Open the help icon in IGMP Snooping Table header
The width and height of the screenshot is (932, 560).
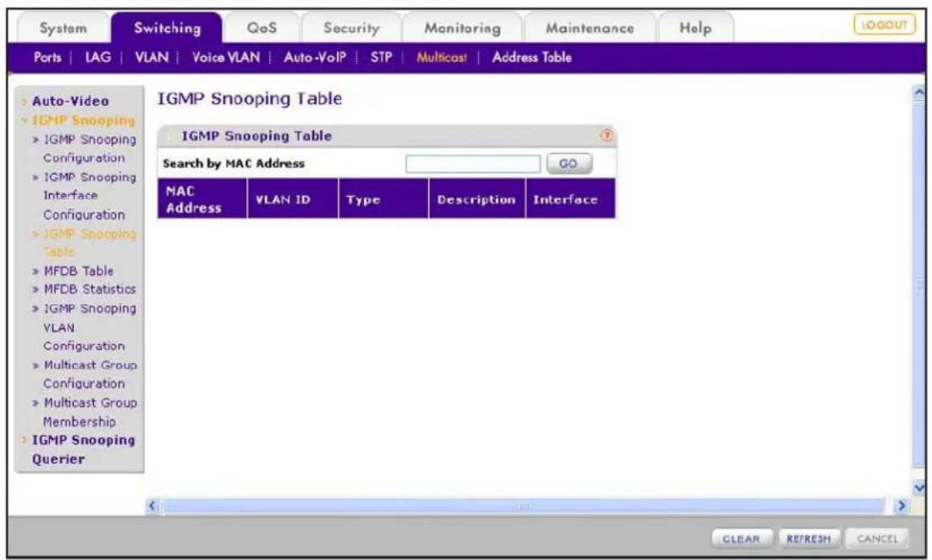point(606,135)
